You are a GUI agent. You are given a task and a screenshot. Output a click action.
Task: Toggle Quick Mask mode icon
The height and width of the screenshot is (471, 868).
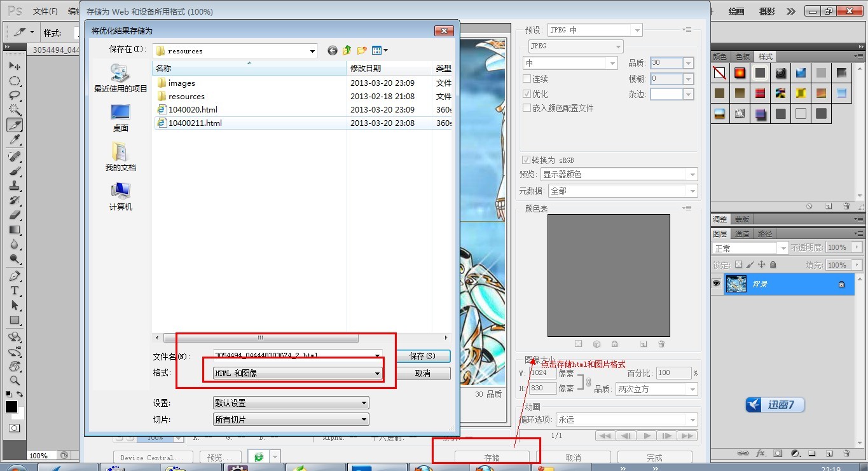coord(15,428)
